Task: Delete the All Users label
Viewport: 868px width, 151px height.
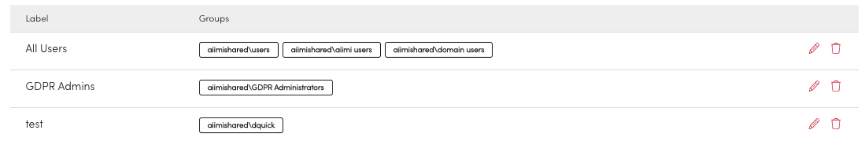Action: pyautogui.click(x=836, y=49)
